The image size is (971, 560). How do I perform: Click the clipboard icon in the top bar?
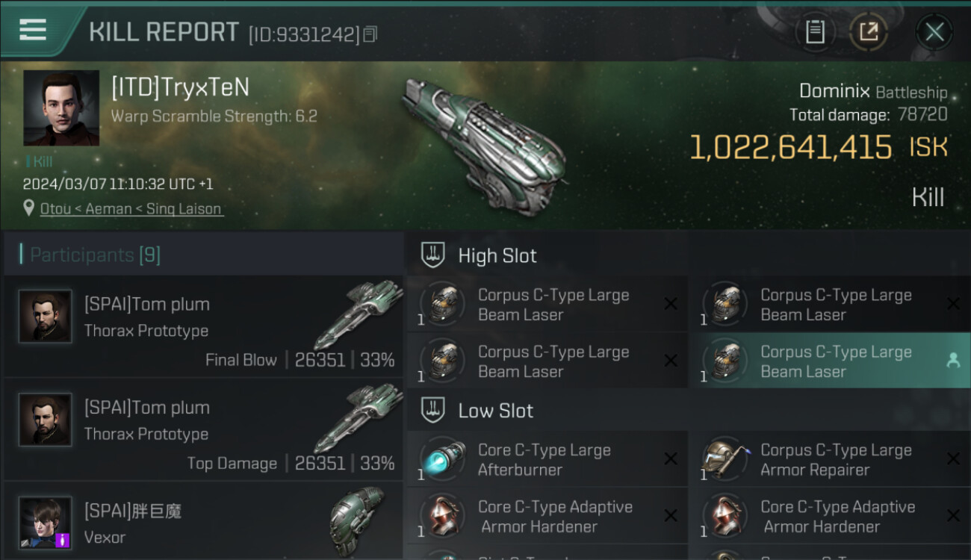click(x=815, y=32)
